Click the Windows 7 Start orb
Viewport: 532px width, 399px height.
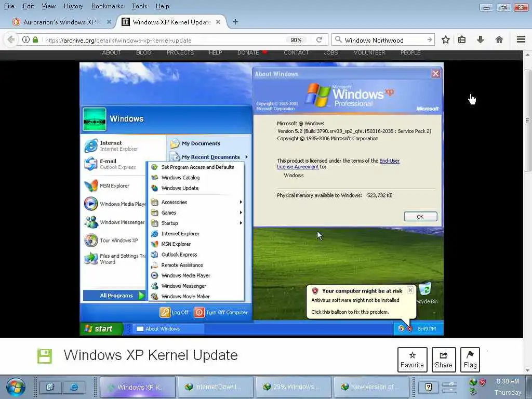click(x=15, y=387)
